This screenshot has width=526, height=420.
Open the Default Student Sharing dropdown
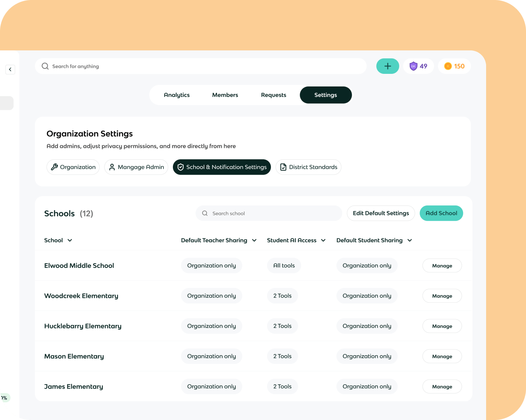(409, 240)
